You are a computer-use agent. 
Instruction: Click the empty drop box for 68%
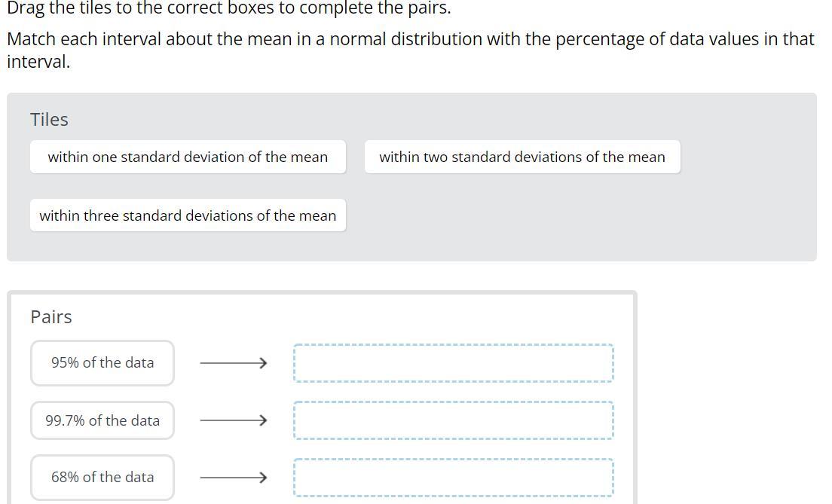click(453, 478)
